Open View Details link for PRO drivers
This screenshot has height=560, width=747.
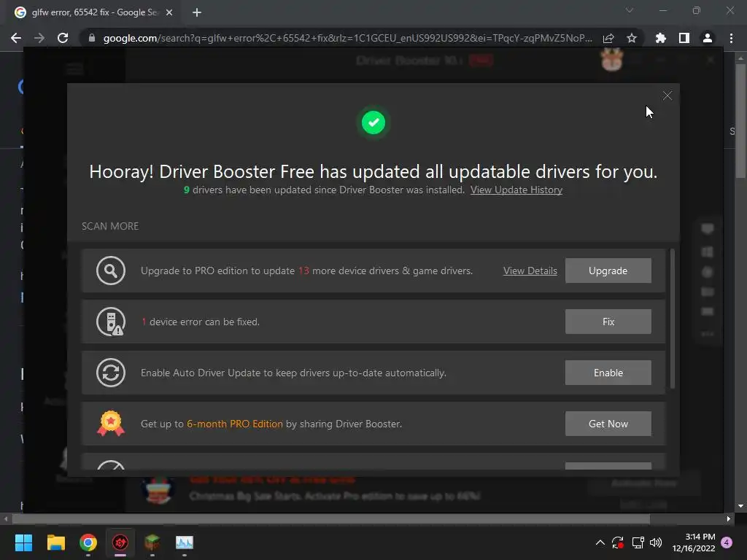click(530, 271)
